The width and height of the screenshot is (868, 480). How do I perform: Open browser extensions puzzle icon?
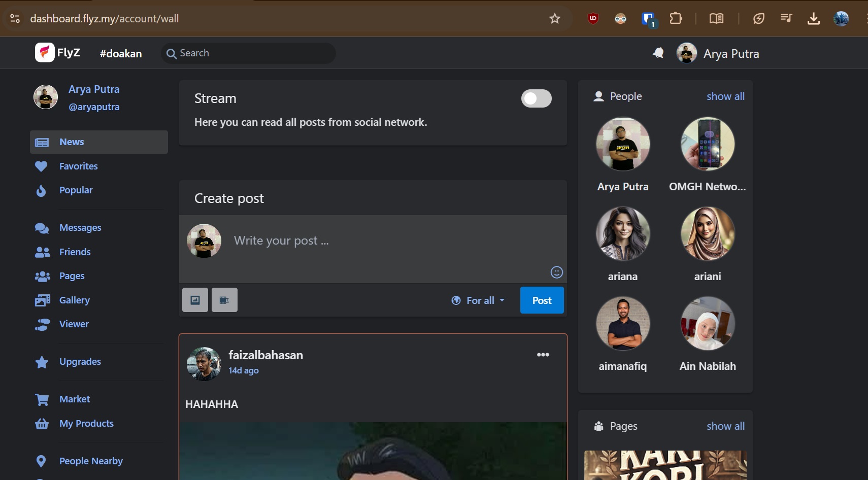point(676,19)
